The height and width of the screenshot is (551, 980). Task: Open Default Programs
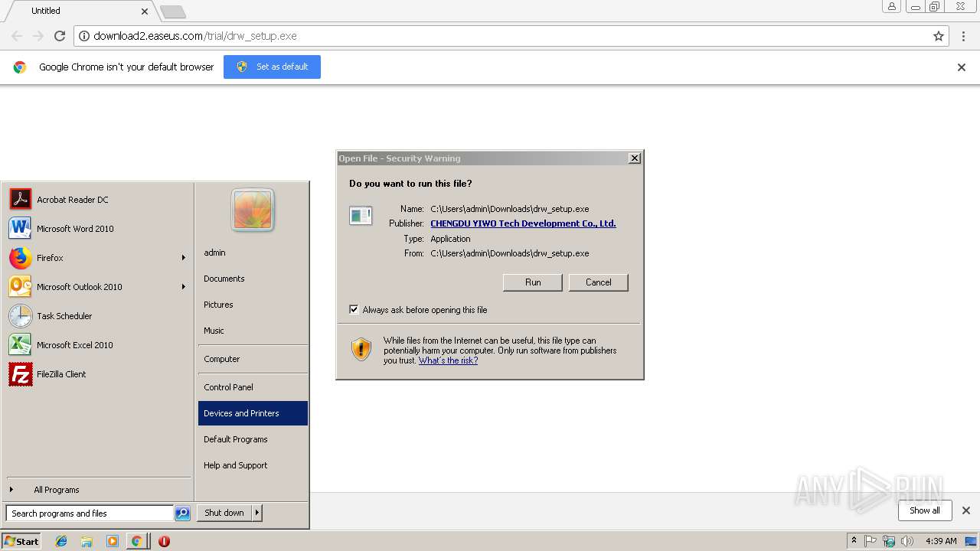pyautogui.click(x=253, y=439)
